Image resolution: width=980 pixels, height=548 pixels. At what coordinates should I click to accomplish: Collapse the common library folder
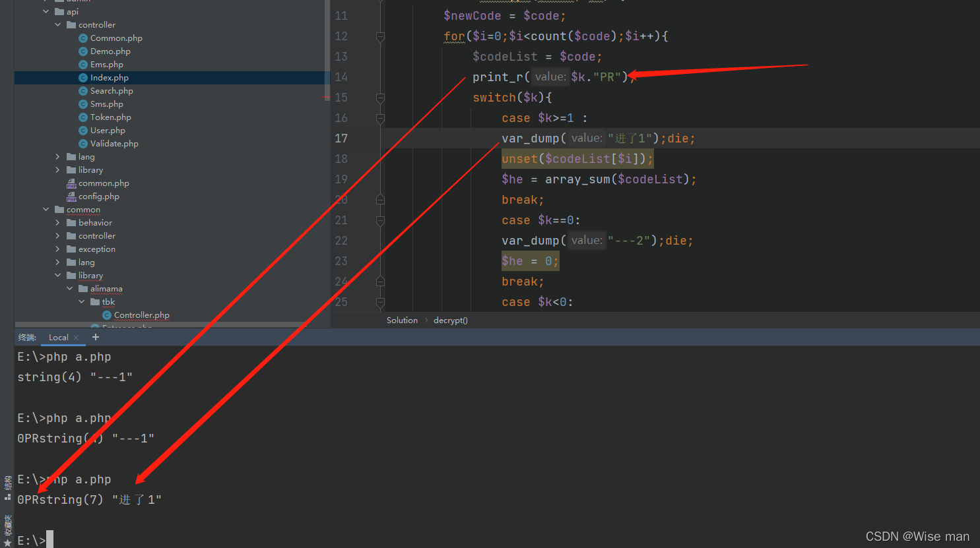pyautogui.click(x=57, y=276)
